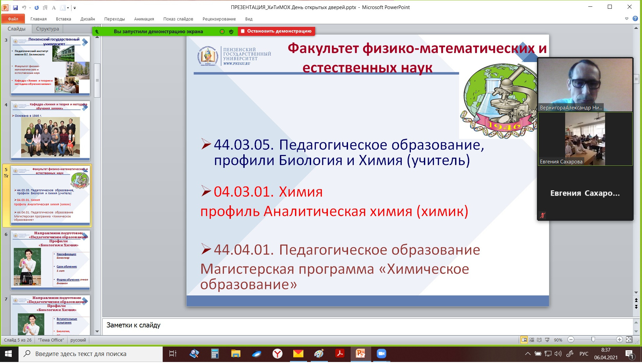Screen dimensions: 642x364
Task: Click the Redo icon in quick access toolbar
Action: 37,7
